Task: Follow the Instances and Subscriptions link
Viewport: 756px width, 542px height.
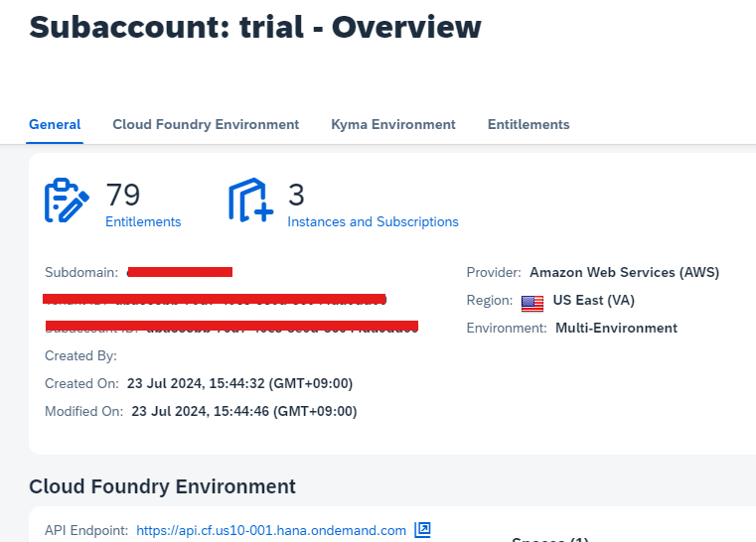Action: 373,222
